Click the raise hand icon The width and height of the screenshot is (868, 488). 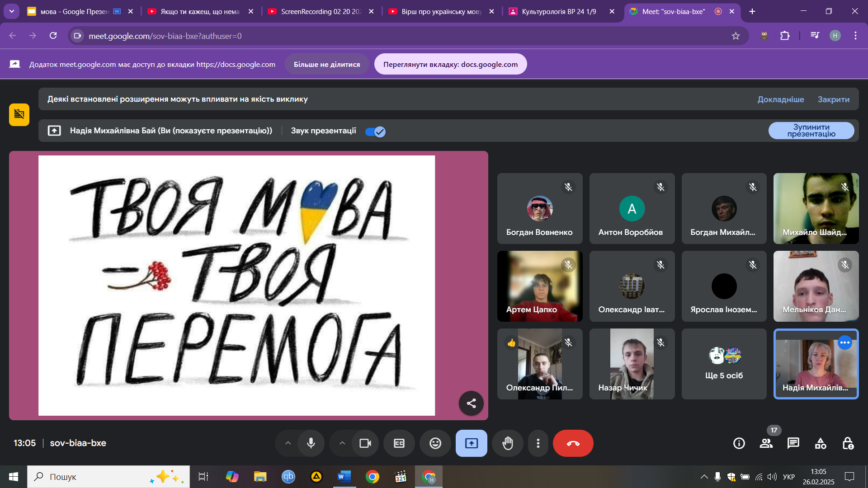(x=508, y=443)
